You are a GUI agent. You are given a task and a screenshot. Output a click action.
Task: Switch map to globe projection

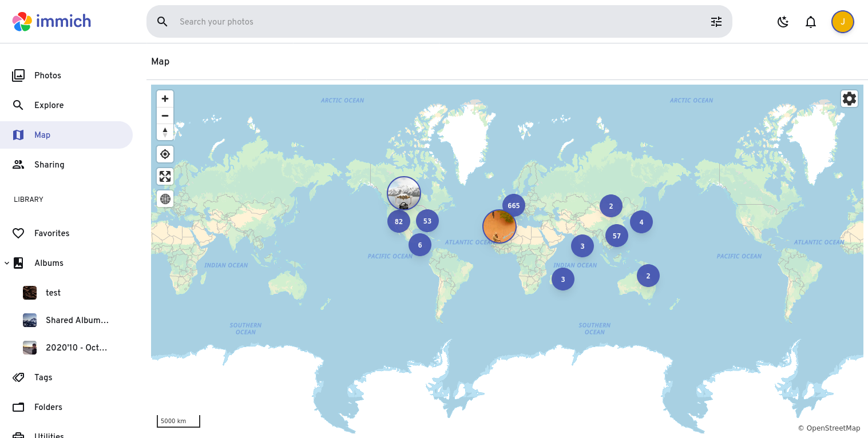click(165, 199)
